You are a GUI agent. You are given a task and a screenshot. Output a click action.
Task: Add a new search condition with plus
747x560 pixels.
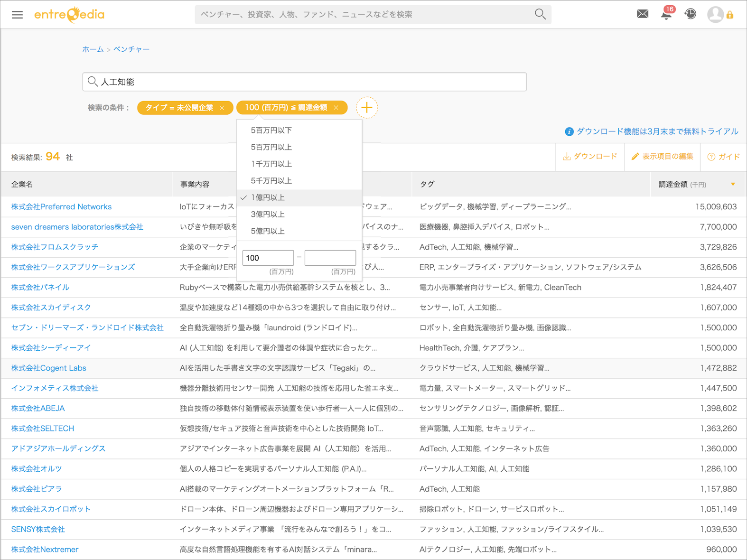(366, 108)
